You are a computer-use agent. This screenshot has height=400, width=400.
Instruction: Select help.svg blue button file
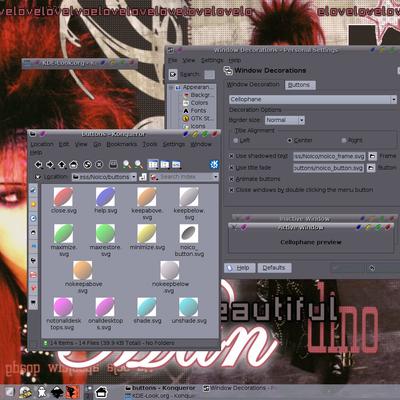(x=105, y=200)
